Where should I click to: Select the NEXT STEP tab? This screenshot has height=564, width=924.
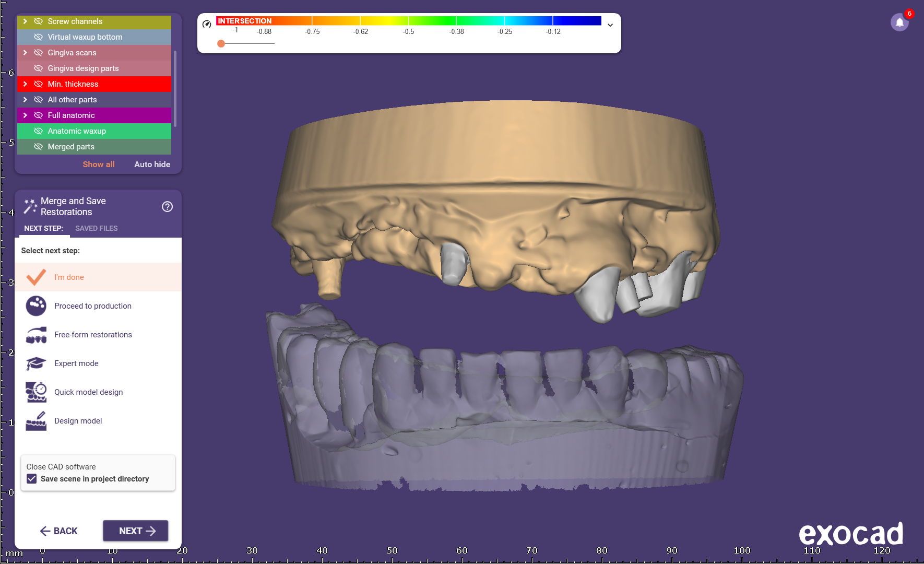(43, 228)
